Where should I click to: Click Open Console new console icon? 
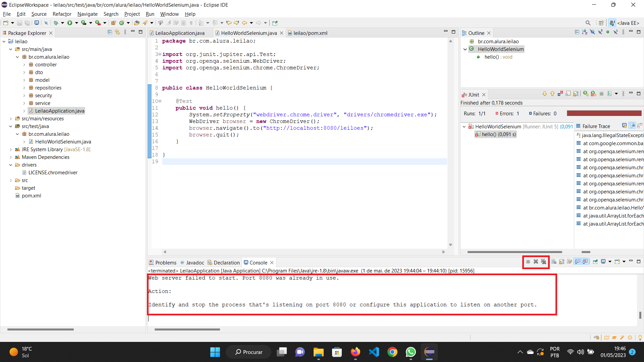point(617,261)
